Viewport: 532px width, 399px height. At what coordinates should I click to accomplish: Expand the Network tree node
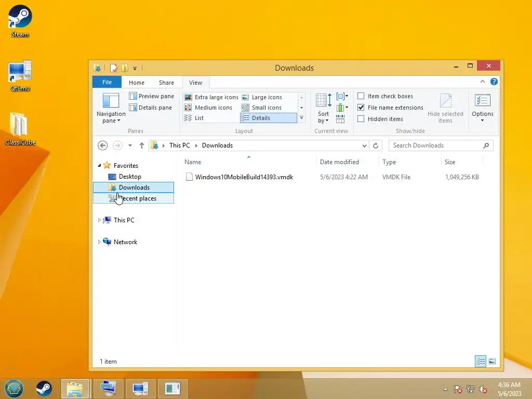pyautogui.click(x=99, y=242)
